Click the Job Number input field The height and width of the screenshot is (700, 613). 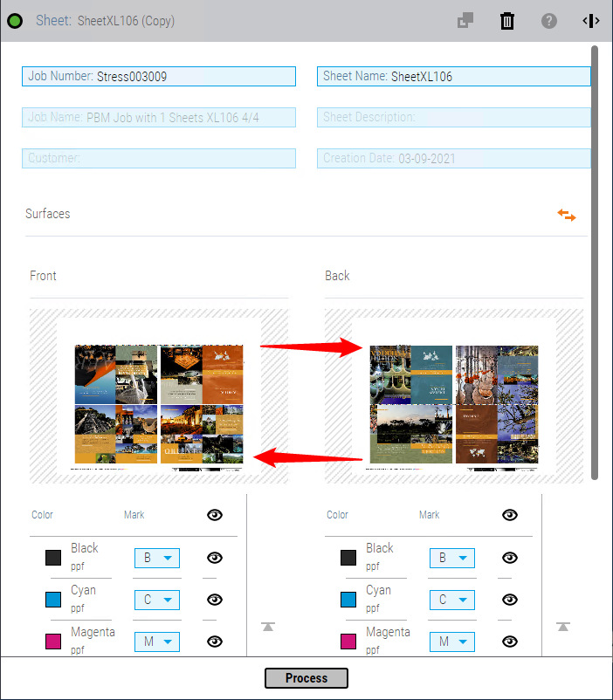click(159, 76)
